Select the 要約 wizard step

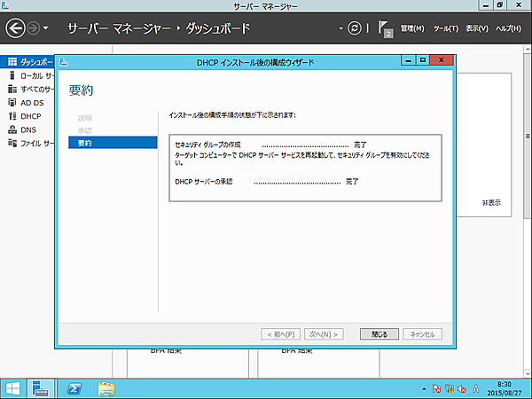point(113,143)
